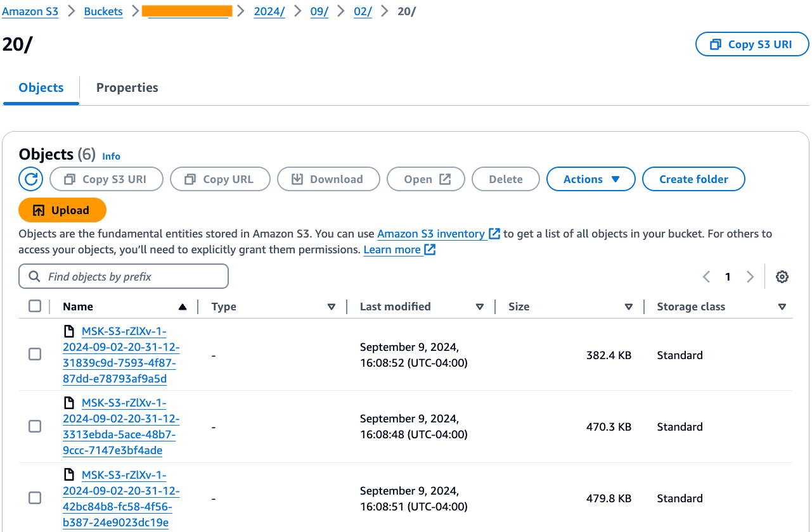
Task: Click the toolbar Copy S3 URI button
Action: click(x=106, y=179)
